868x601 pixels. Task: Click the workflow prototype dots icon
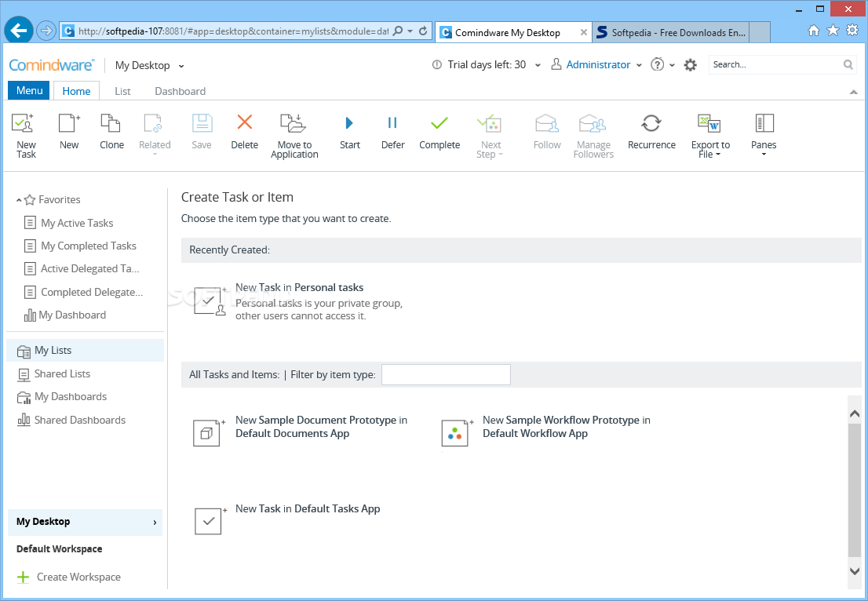455,433
